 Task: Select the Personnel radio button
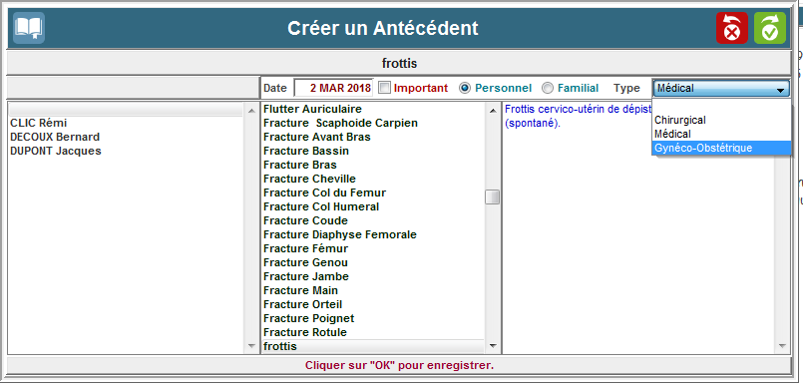click(464, 88)
